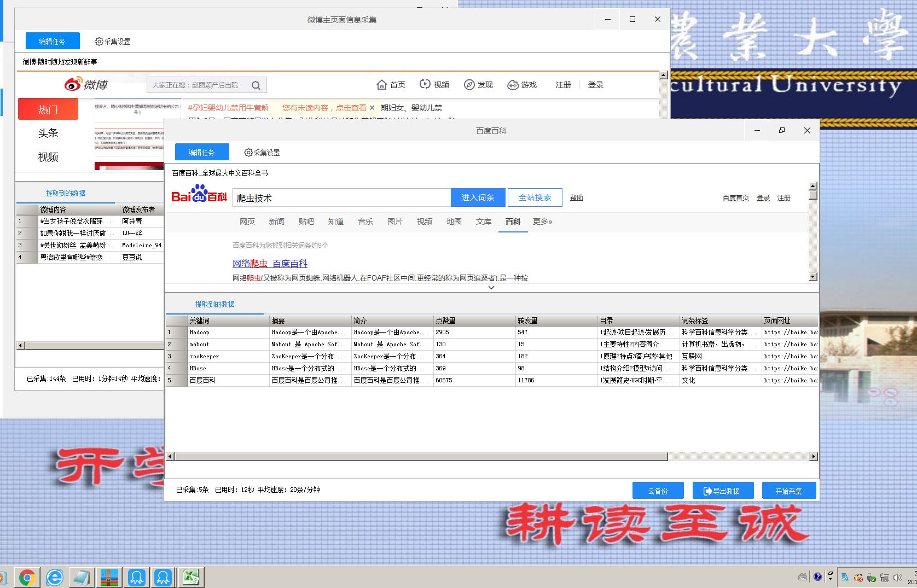Click the 进入词条 search button

(478, 197)
